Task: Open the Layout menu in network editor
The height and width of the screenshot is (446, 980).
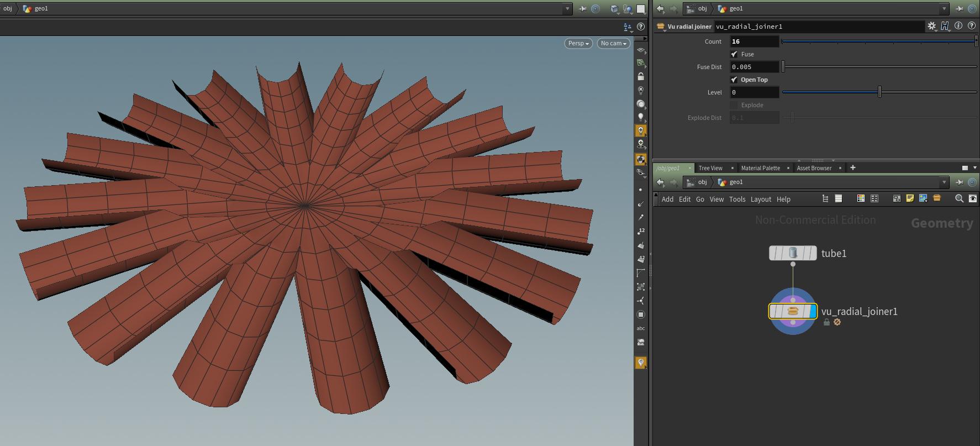Action: [760, 200]
